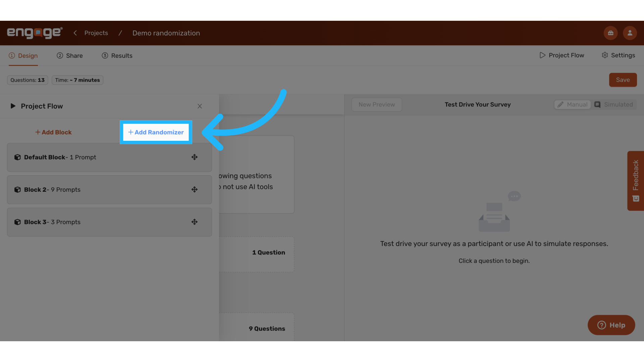Click Add Block
This screenshot has width=644, height=362.
tap(53, 132)
